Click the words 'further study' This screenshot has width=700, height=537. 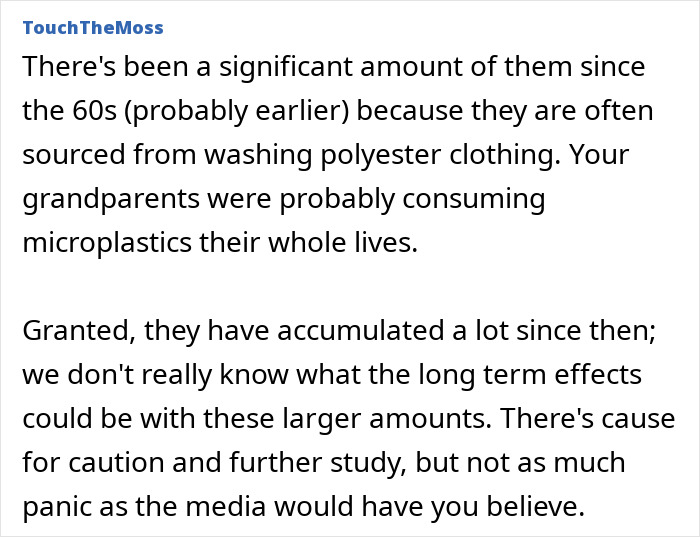[328, 462]
